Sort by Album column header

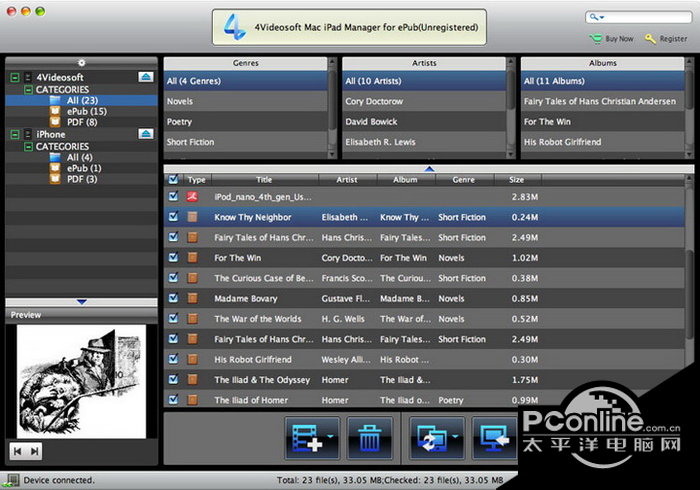(x=405, y=179)
